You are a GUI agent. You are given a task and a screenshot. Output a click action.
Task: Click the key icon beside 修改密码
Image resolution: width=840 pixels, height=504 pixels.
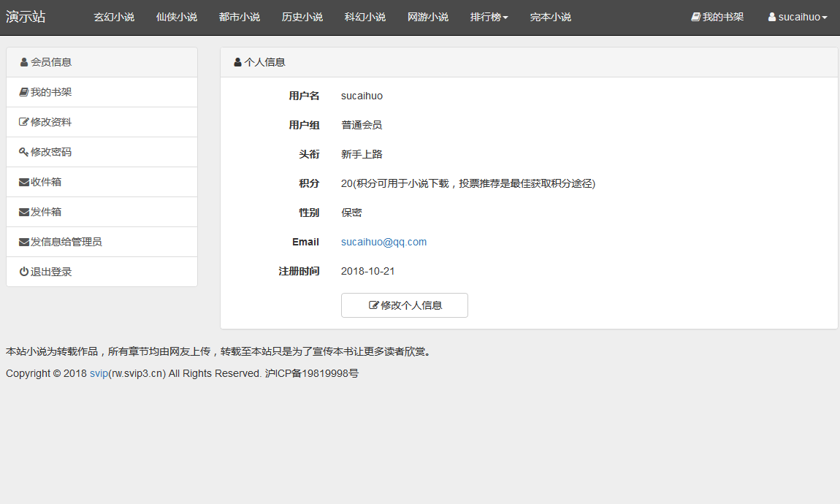24,153
